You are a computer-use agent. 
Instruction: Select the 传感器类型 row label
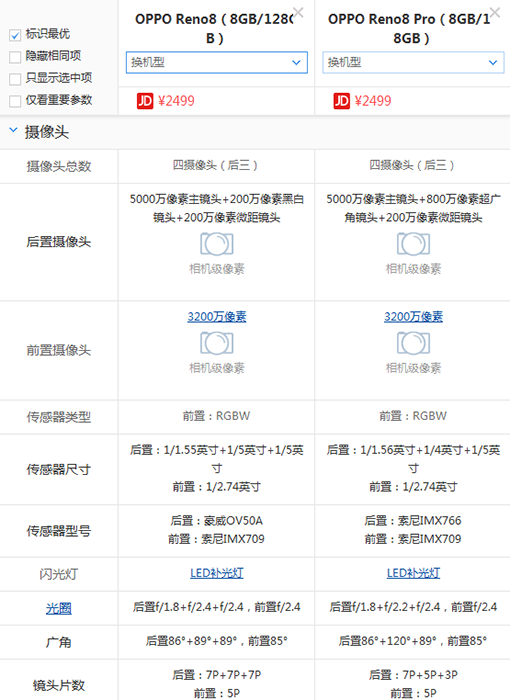[x=59, y=417]
